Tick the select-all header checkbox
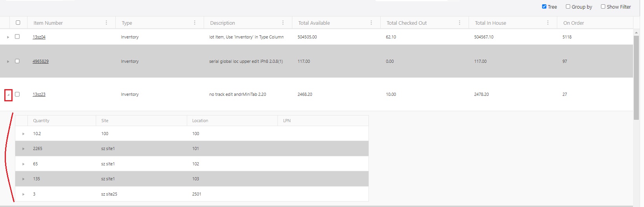 18,23
